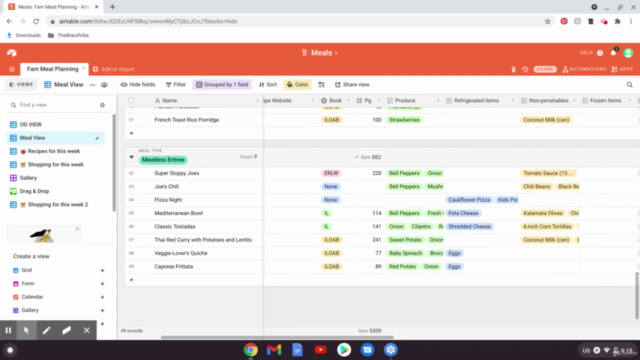Click the ERLW tag in Super Sloppy Joes row

(331, 173)
